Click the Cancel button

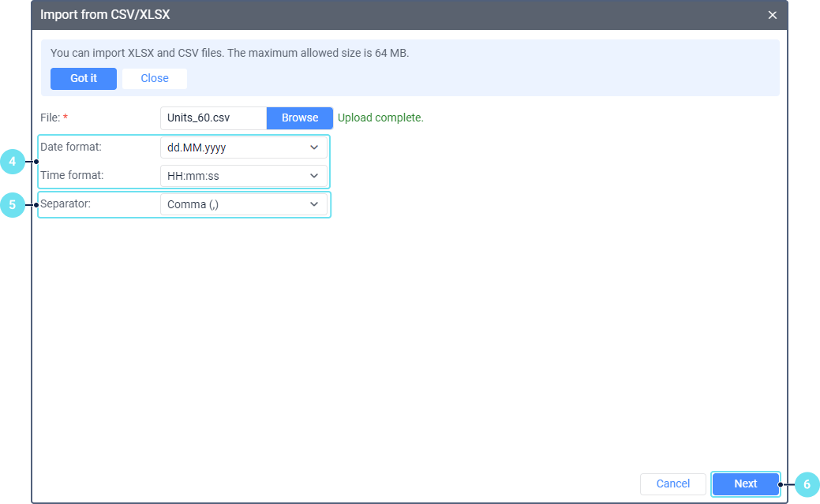tap(673, 484)
